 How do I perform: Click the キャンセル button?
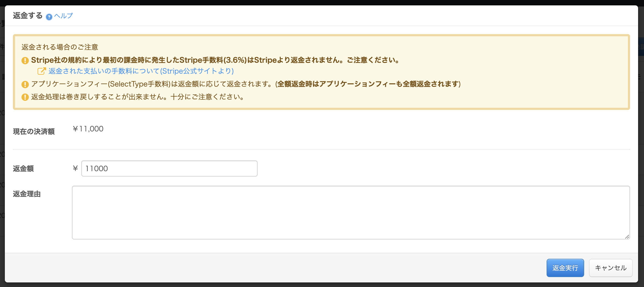coord(610,268)
